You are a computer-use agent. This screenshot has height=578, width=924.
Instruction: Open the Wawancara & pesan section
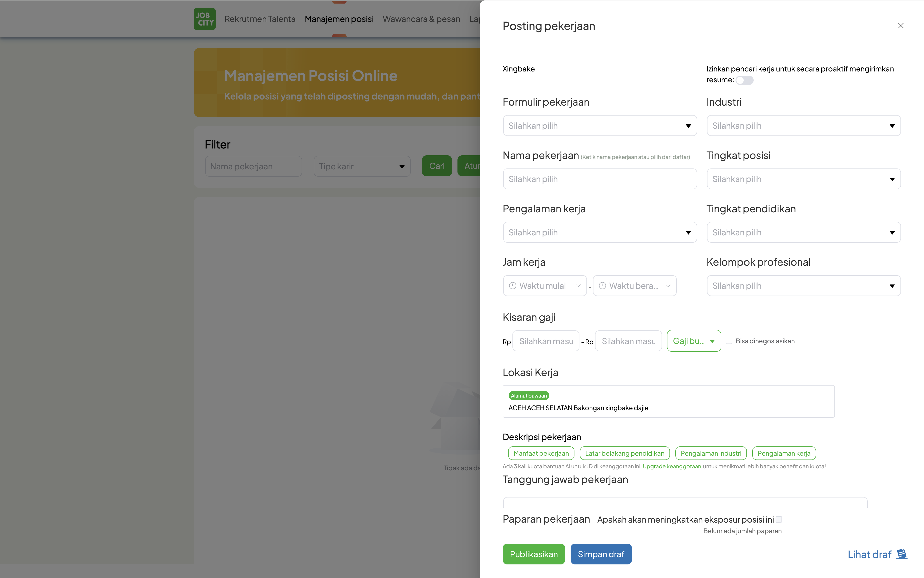(422, 19)
